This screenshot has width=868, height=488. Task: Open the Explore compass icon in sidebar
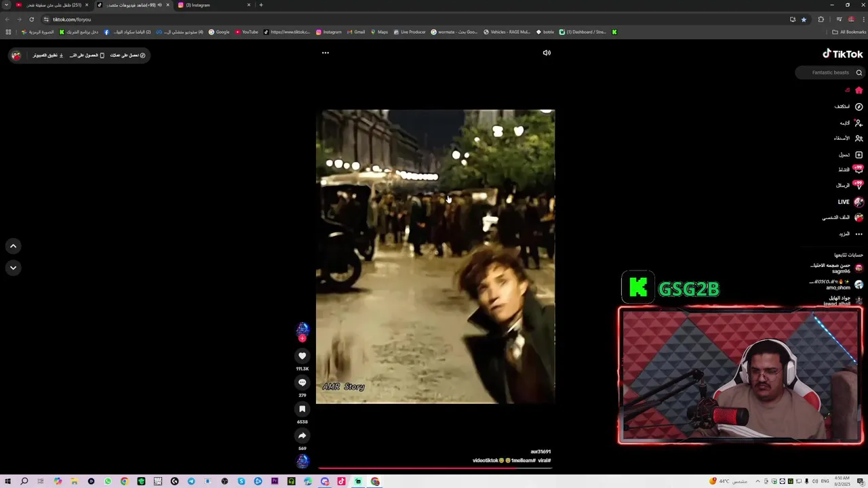[859, 106]
